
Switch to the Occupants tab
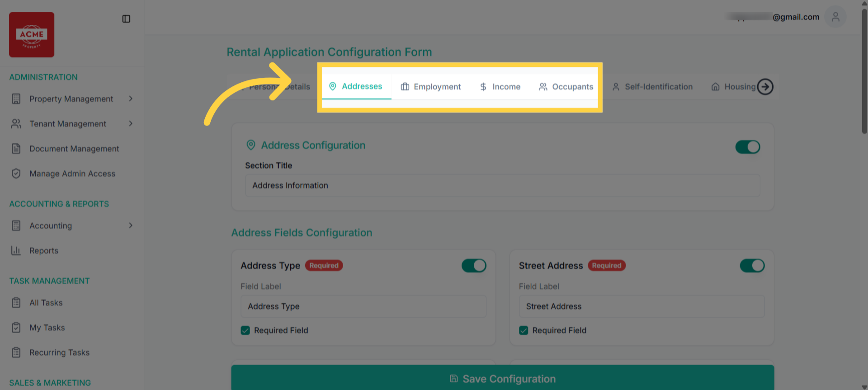click(566, 87)
